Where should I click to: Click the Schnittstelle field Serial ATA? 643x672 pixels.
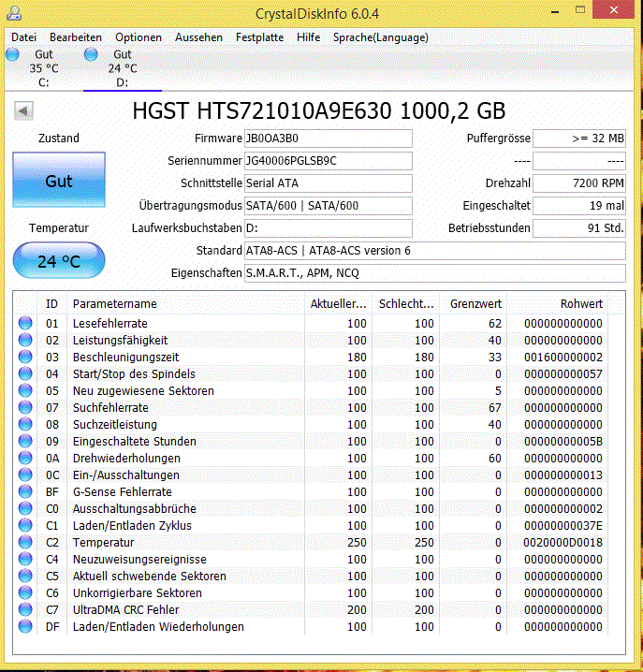tap(329, 183)
